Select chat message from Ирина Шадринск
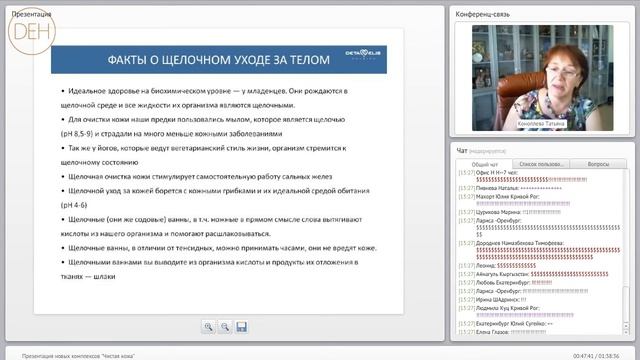The width and height of the screenshot is (640, 360). pyautogui.click(x=493, y=300)
